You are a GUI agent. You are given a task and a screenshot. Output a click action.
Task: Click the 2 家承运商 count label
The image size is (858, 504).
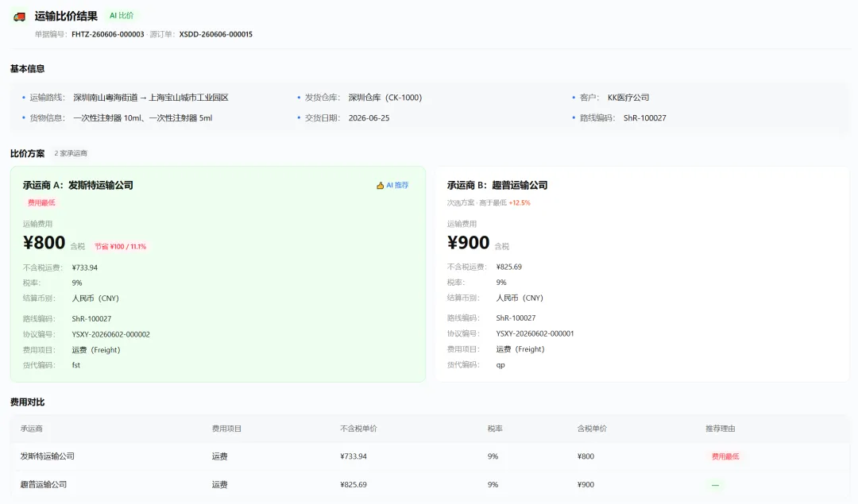71,153
